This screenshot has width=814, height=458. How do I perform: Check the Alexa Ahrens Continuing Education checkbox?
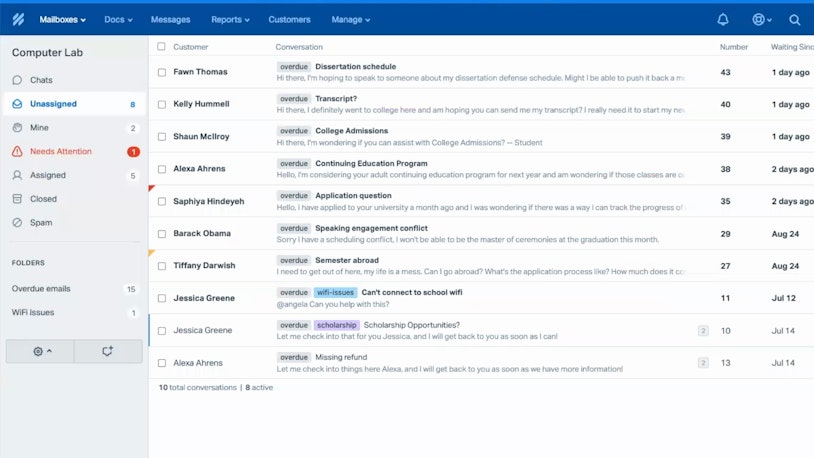(162, 169)
